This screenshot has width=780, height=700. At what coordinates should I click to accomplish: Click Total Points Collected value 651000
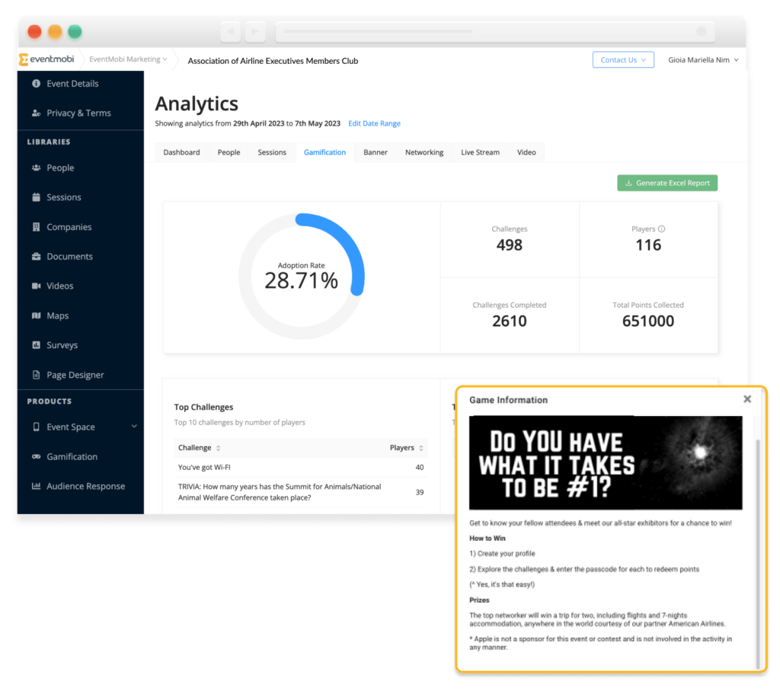(648, 321)
